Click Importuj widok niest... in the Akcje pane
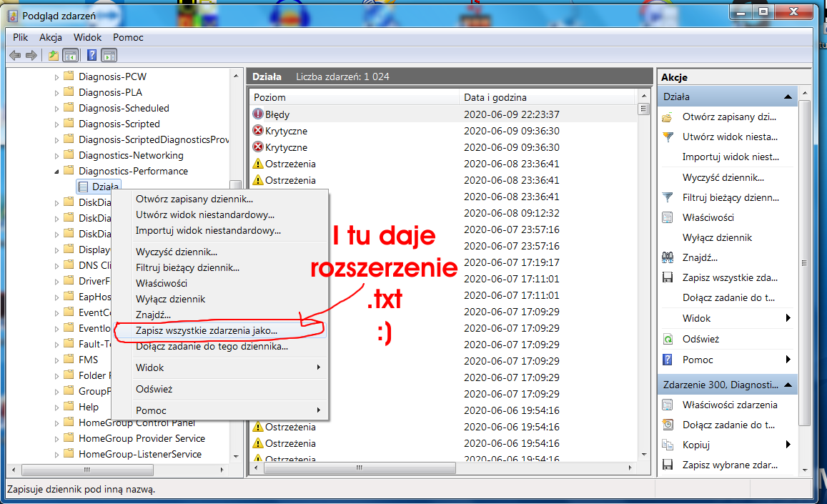Viewport: 827px width, 504px height. (731, 157)
